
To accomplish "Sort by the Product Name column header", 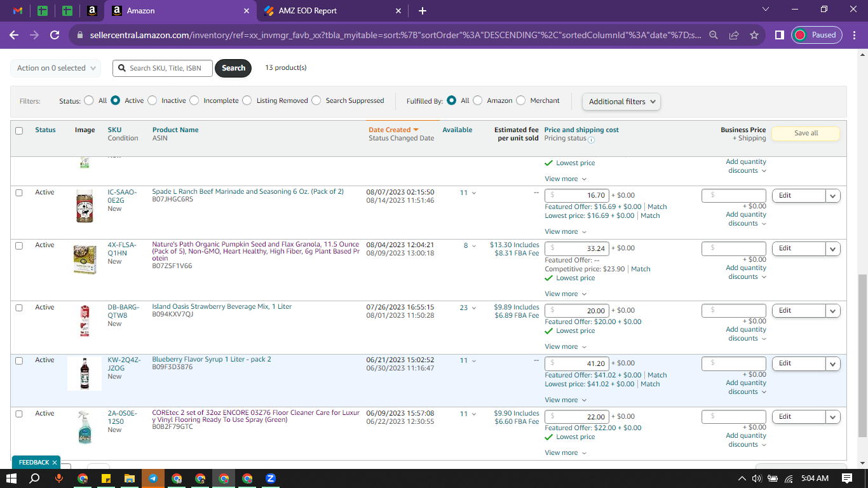I will (x=175, y=130).
